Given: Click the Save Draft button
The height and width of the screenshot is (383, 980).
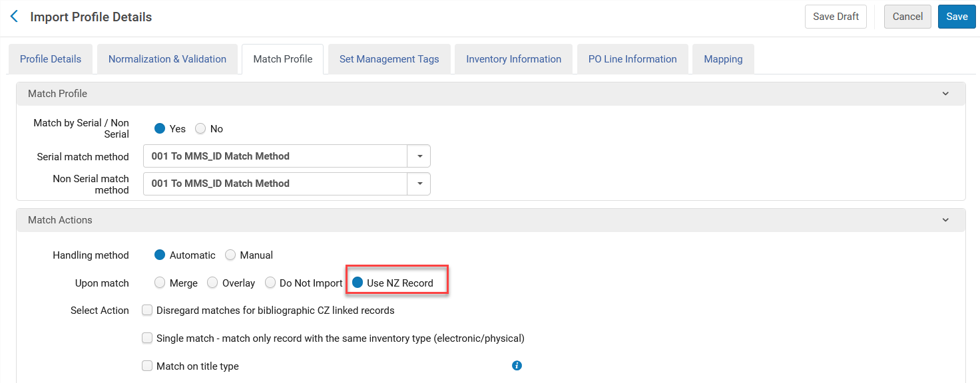Looking at the screenshot, I should click(836, 17).
